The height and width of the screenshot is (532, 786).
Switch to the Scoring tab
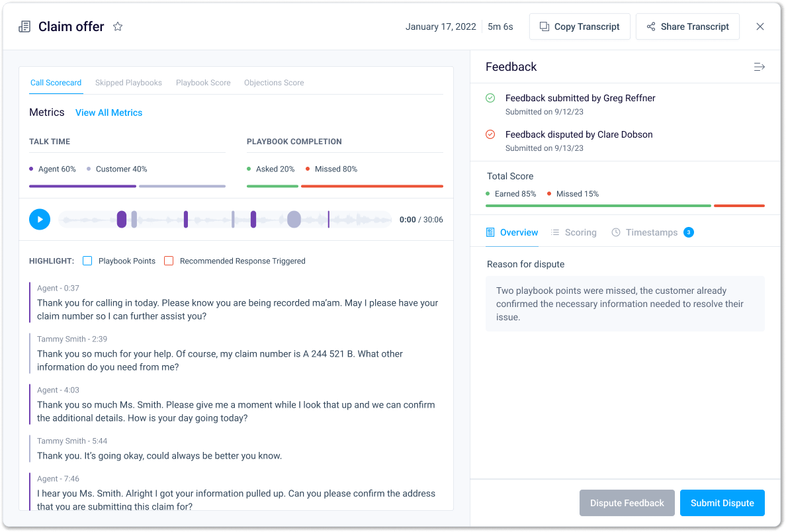(x=574, y=233)
